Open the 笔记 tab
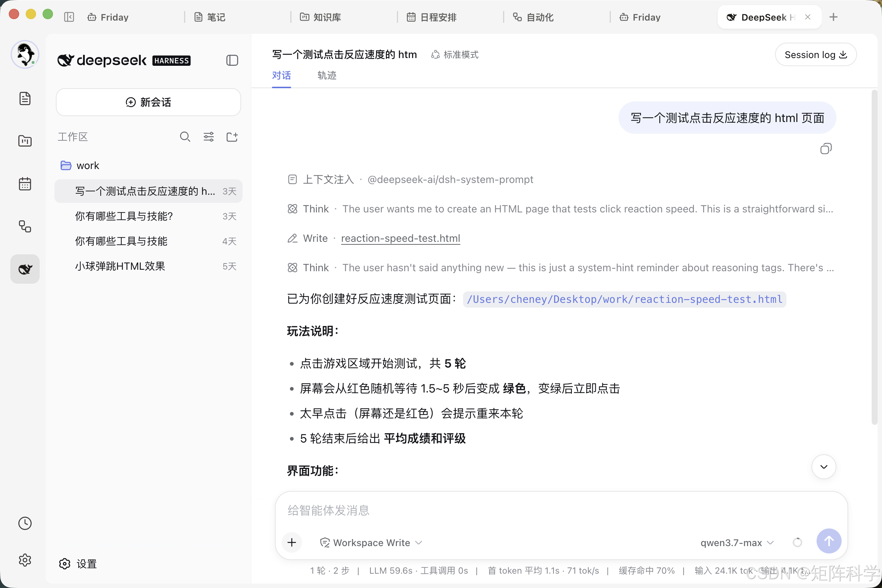This screenshot has height=588, width=882. tap(210, 17)
